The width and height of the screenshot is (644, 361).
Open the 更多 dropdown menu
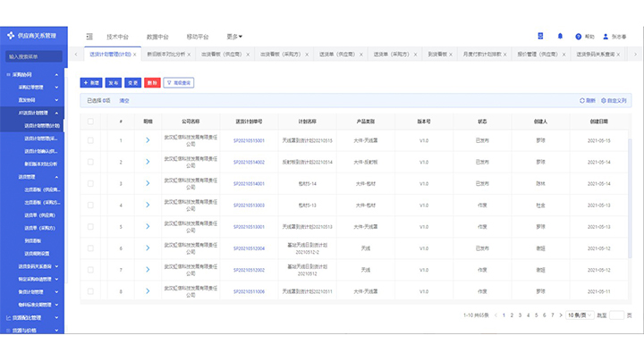[x=233, y=37]
